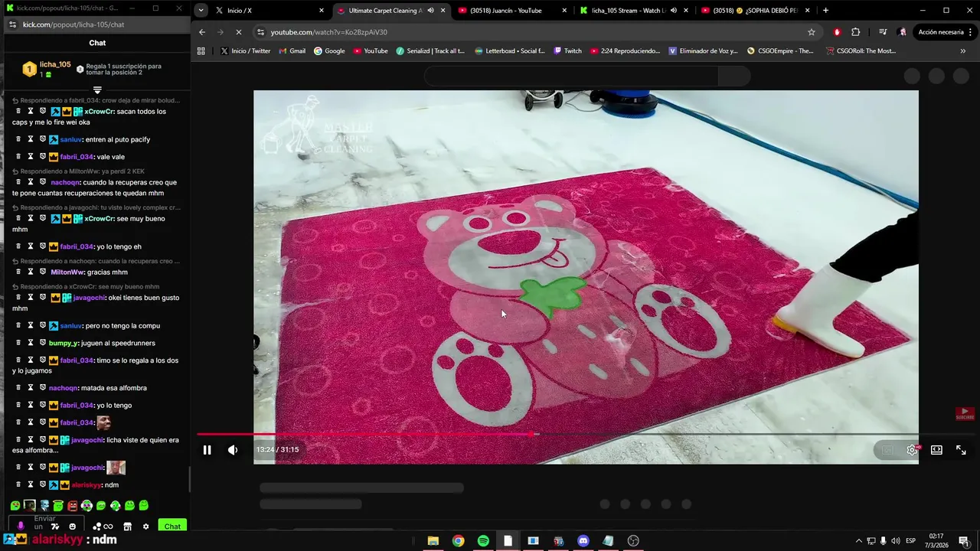The height and width of the screenshot is (551, 980).
Task: Click username nachoqn on matada esa alfombra
Action: [x=64, y=388]
